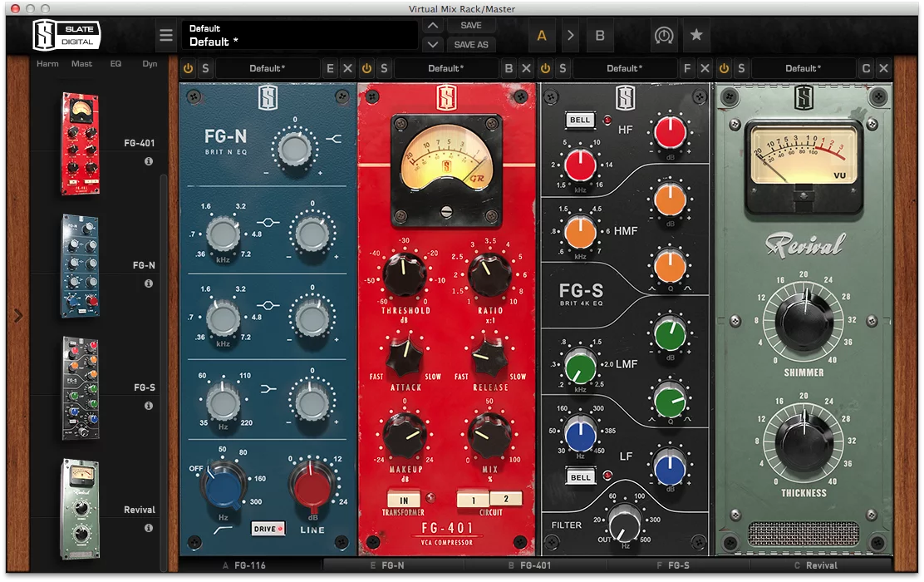Open the Revival module preset dropdown
This screenshot has height=582, width=924.
point(804,68)
